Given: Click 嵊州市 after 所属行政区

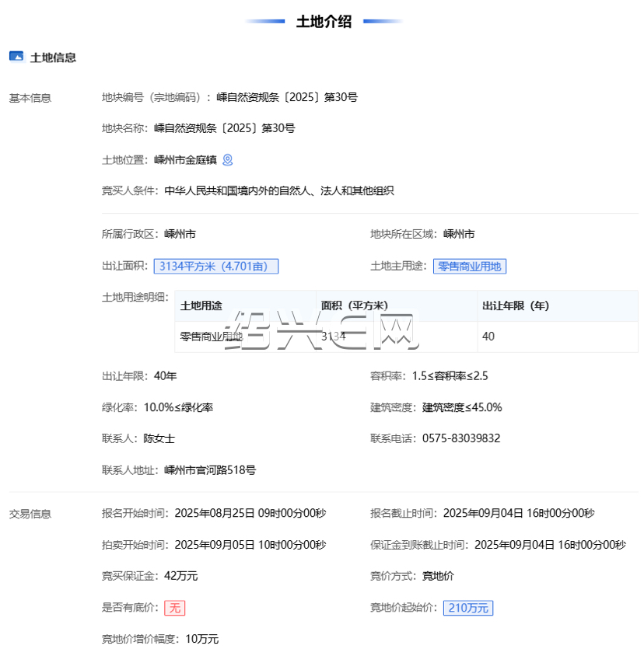Looking at the screenshot, I should (x=180, y=234).
